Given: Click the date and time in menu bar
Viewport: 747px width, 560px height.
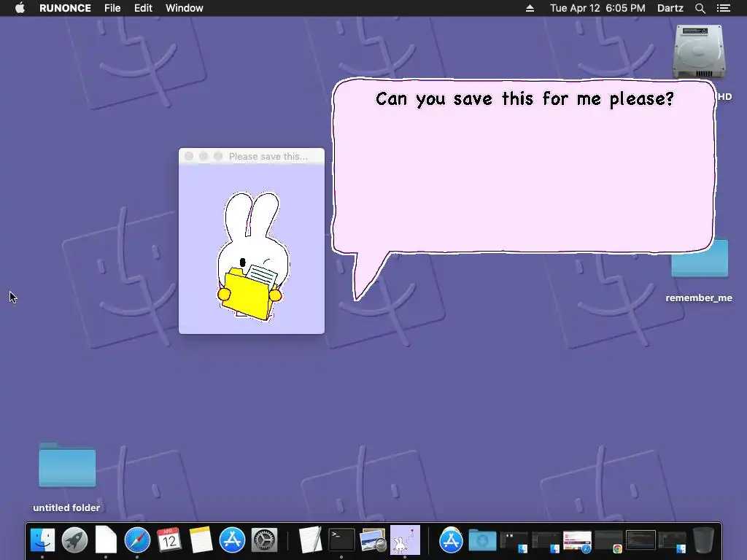Looking at the screenshot, I should point(597,8).
